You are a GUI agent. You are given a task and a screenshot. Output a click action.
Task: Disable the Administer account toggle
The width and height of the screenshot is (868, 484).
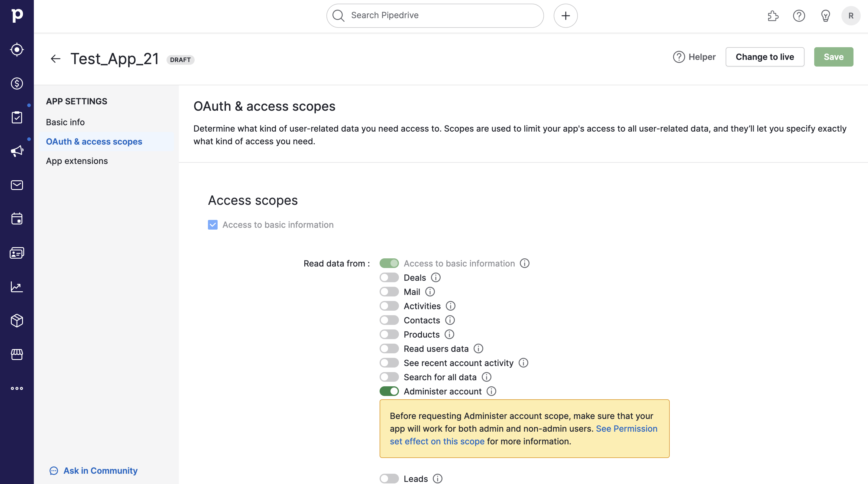[x=389, y=391]
